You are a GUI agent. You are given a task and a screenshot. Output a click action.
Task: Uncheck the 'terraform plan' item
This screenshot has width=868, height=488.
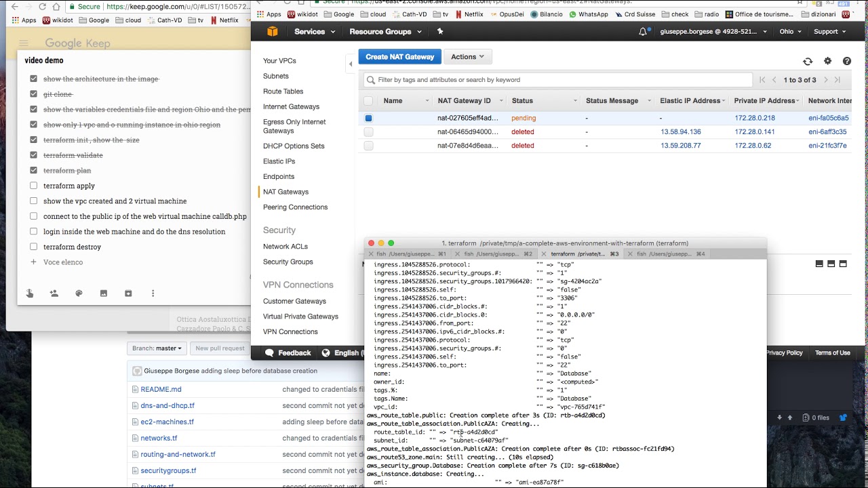[34, 170]
